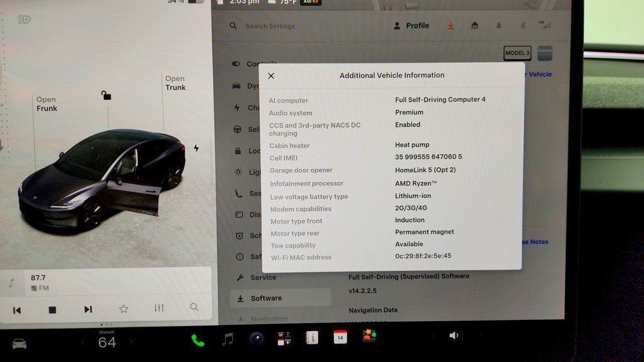The height and width of the screenshot is (362, 644).
Task: Tap the MODEL 3 badge
Action: (518, 53)
